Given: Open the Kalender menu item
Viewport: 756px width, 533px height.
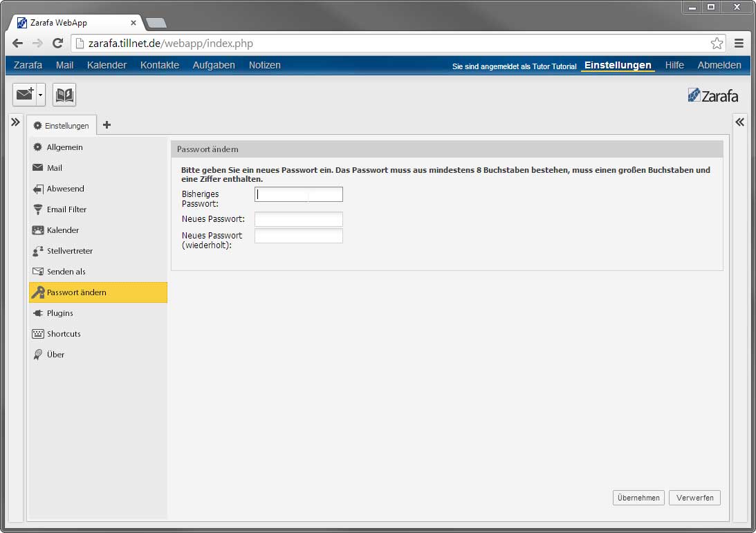Looking at the screenshot, I should pos(107,65).
